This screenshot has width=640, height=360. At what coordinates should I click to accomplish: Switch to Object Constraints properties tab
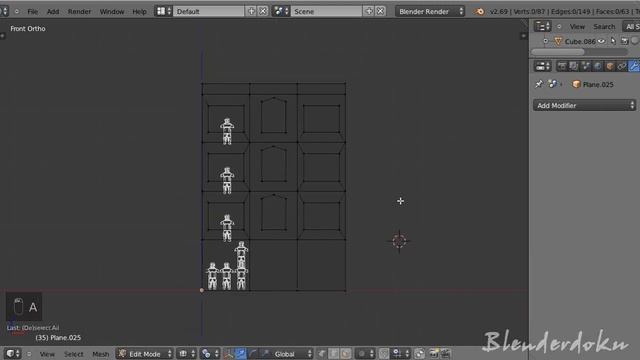(x=622, y=66)
